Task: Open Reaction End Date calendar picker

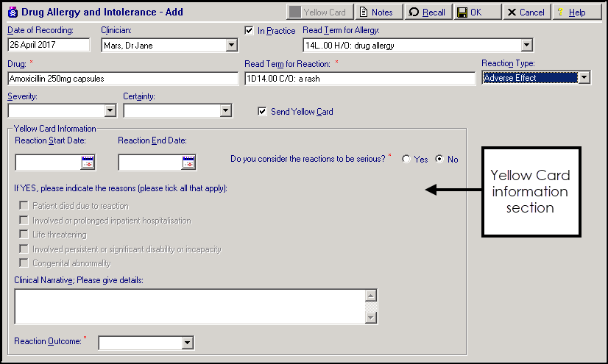Action: (x=188, y=163)
